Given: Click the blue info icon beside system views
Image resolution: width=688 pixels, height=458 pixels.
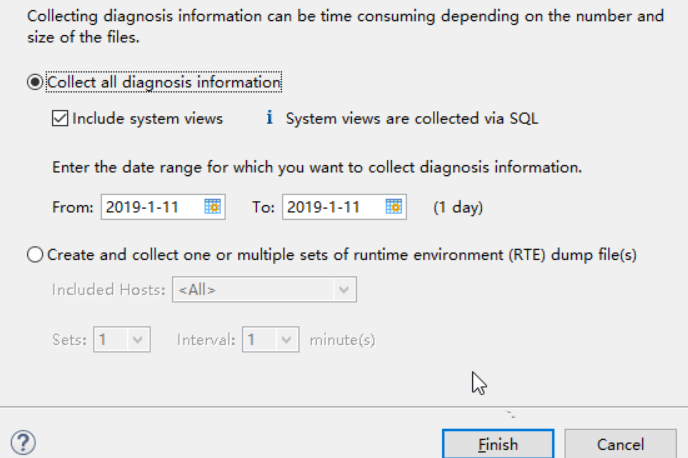Looking at the screenshot, I should pos(269,118).
